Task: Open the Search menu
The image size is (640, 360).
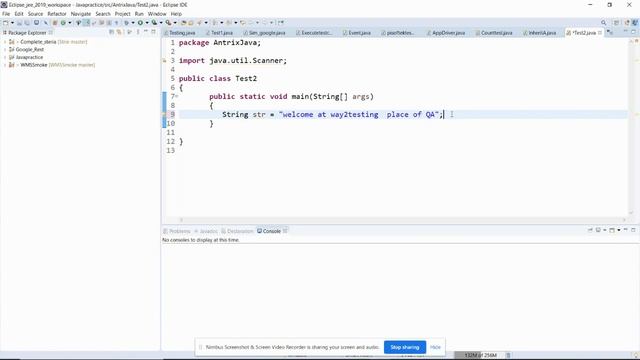Action: pos(103,14)
